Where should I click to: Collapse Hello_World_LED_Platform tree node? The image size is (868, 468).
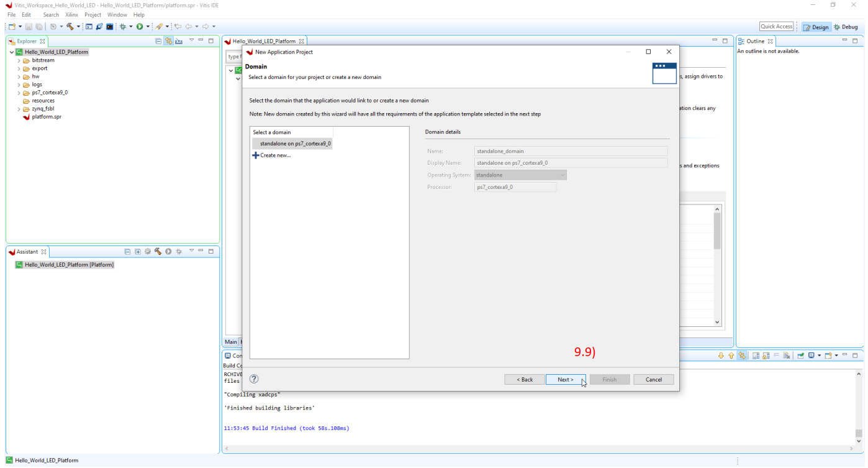click(x=11, y=52)
